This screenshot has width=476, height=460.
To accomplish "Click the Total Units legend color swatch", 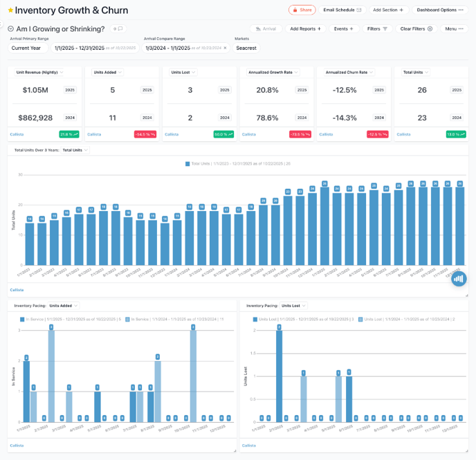I will [187, 164].
